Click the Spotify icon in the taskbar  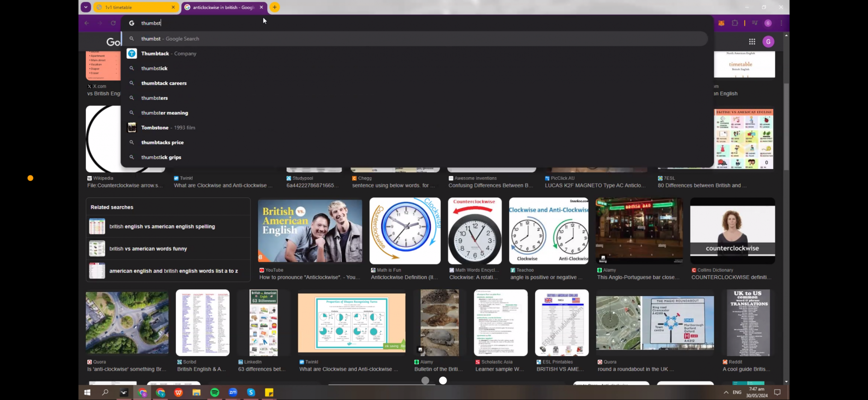pyautogui.click(x=215, y=392)
